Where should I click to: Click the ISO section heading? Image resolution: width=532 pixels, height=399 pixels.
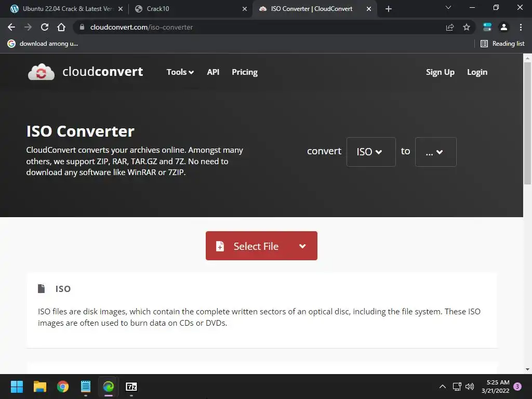63,289
